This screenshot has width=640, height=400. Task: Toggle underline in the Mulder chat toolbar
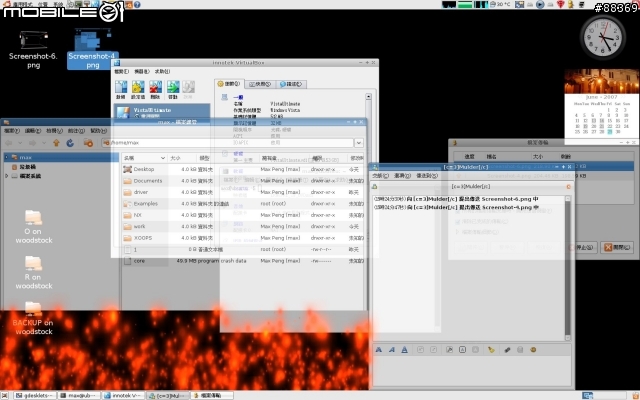[404, 350]
